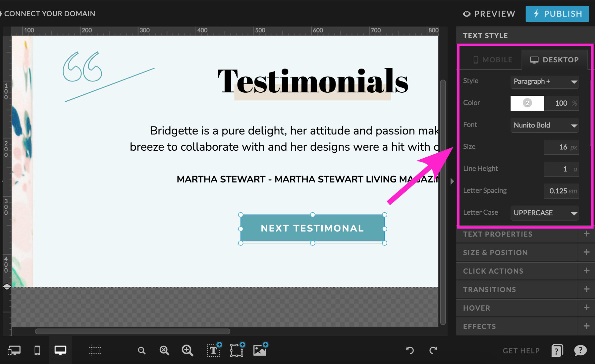The image size is (595, 364).
Task: Click the dashed selection guides icon
Action: (x=95, y=350)
